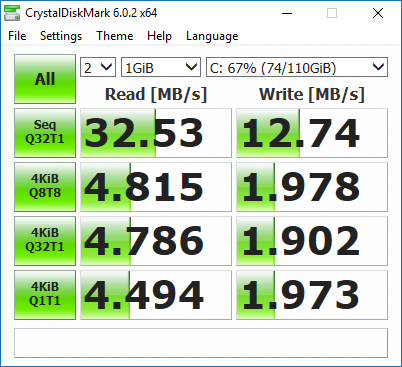Minimize the CrystalDiskMark window

point(287,13)
